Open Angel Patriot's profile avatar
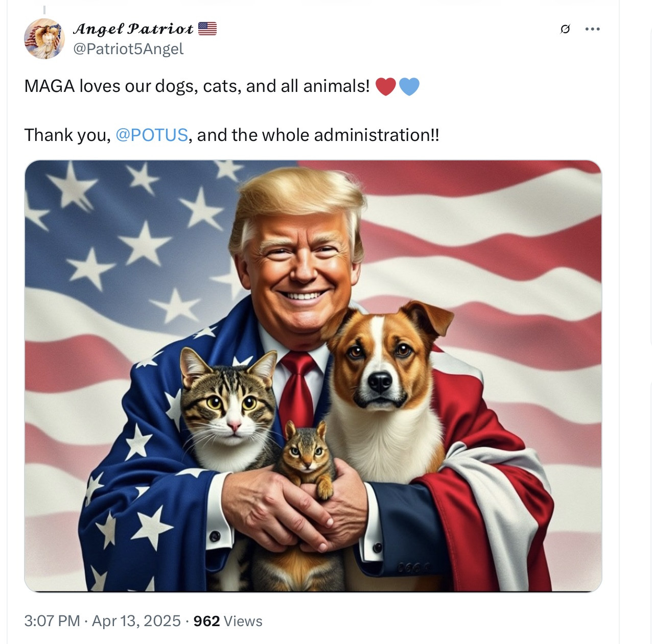 [44, 39]
